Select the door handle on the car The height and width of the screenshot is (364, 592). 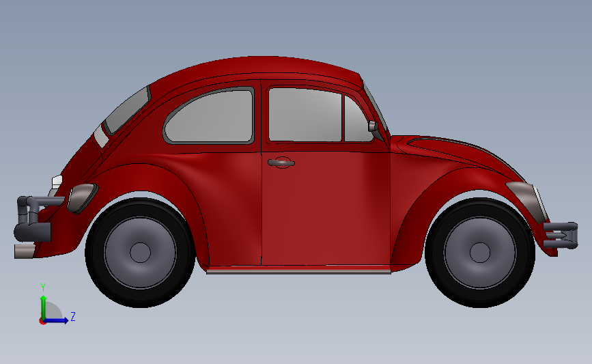[281, 163]
